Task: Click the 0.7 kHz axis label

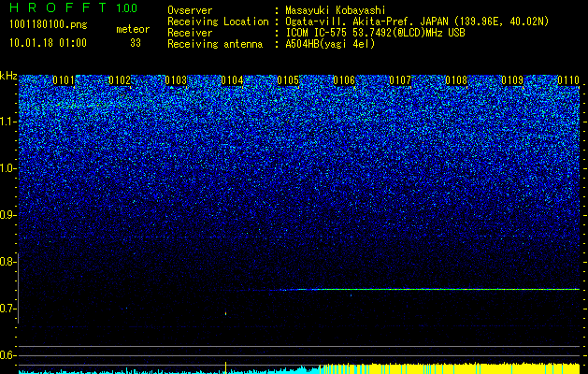Action: pos(7,309)
